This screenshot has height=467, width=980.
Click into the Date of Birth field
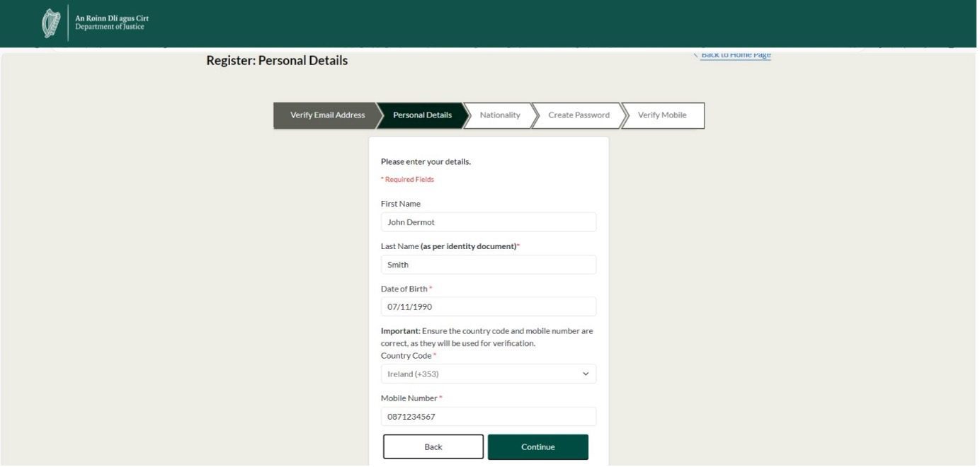[488, 307]
